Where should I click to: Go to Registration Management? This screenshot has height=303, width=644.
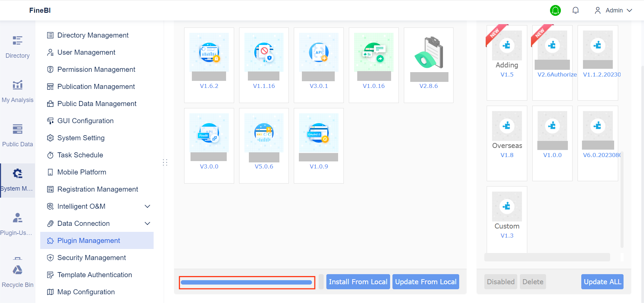[x=98, y=189]
